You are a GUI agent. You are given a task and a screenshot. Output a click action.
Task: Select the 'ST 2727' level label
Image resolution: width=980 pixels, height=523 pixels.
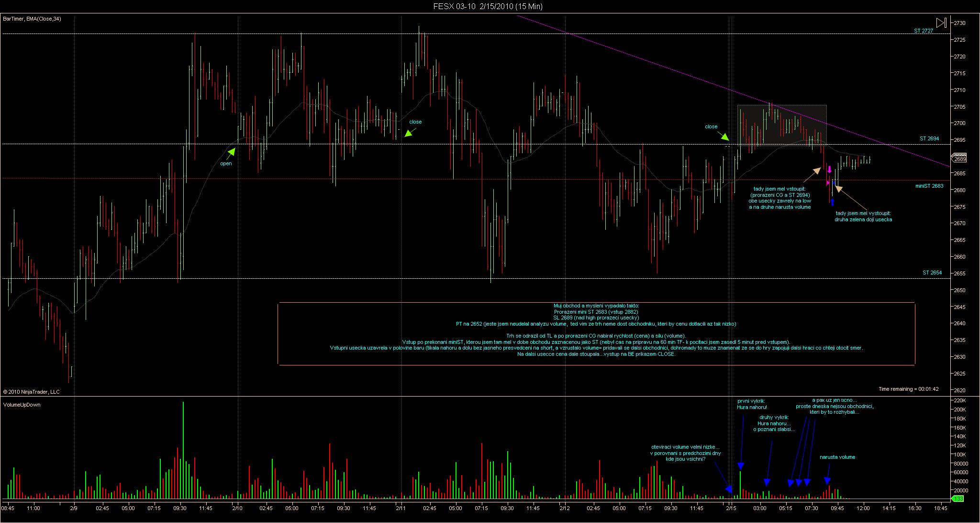[x=923, y=31]
